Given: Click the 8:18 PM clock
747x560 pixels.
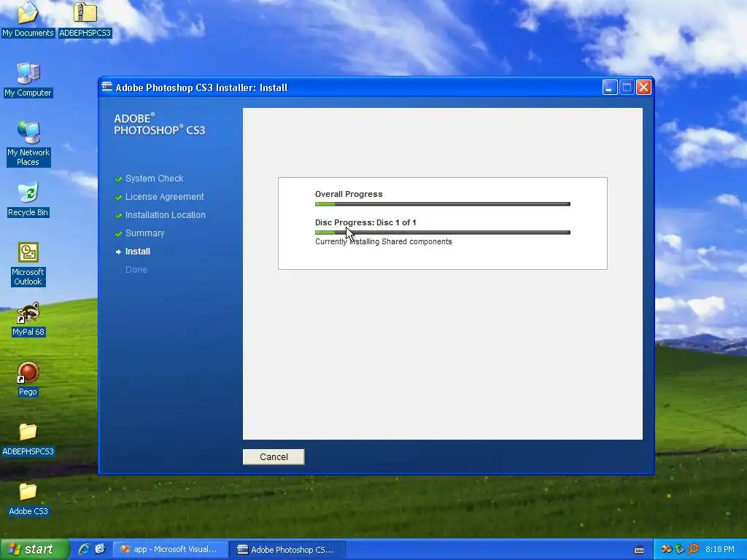Looking at the screenshot, I should coord(719,549).
